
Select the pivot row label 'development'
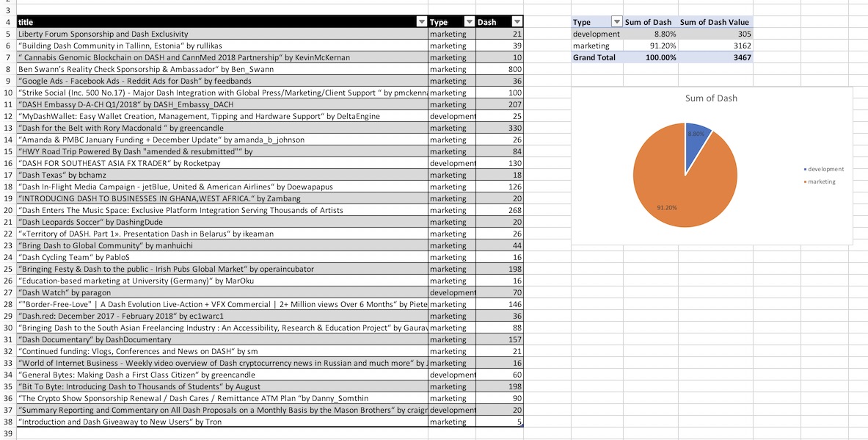click(x=597, y=34)
